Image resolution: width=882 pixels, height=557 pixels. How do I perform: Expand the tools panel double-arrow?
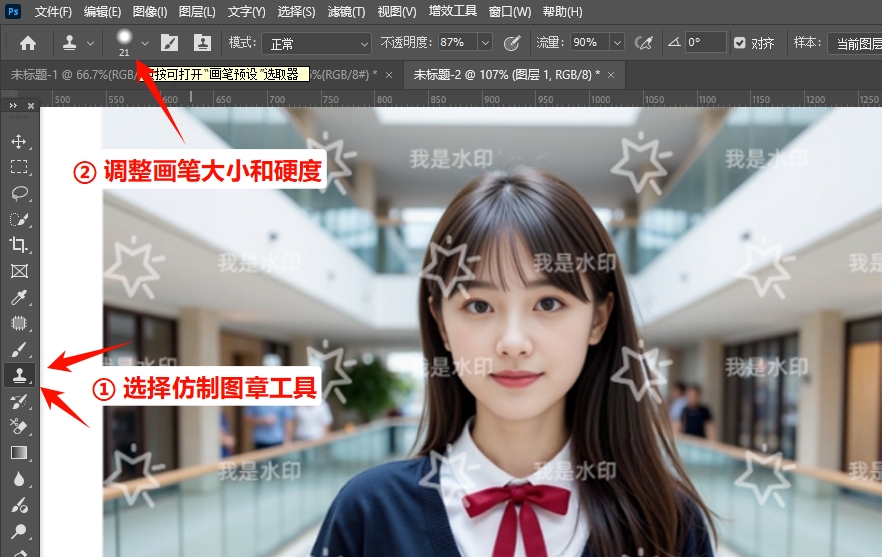14,106
